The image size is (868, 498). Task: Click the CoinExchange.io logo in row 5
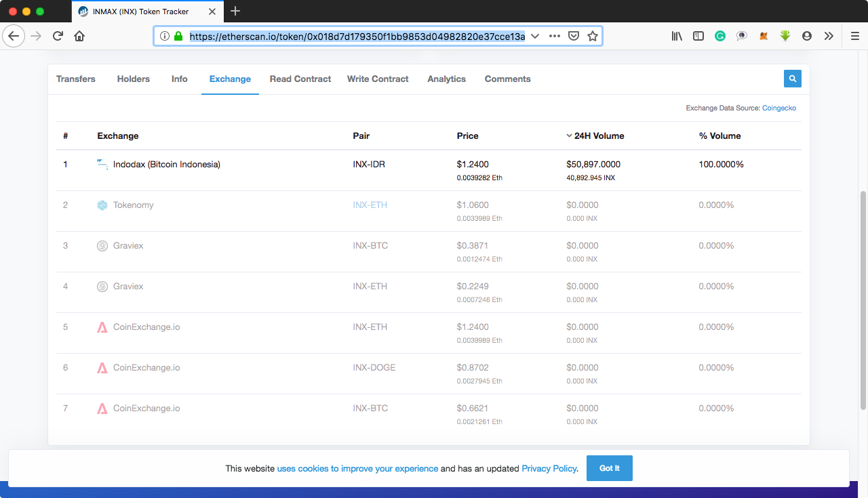pyautogui.click(x=102, y=327)
